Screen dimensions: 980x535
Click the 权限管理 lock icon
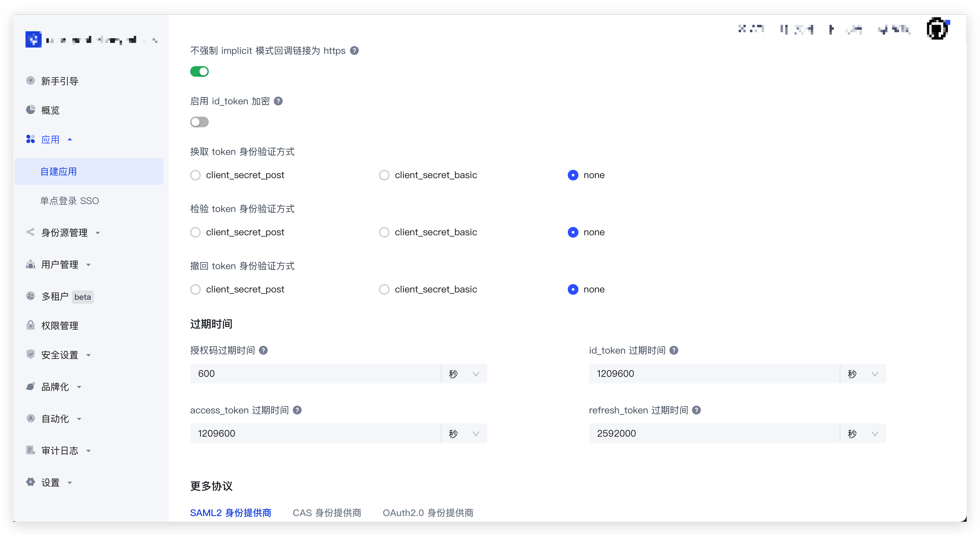(x=31, y=325)
